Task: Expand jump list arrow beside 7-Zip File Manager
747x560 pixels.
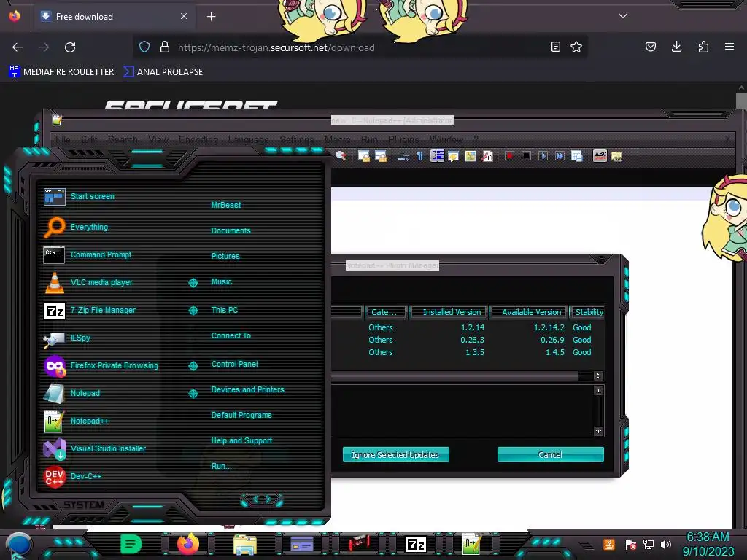Action: point(193,311)
